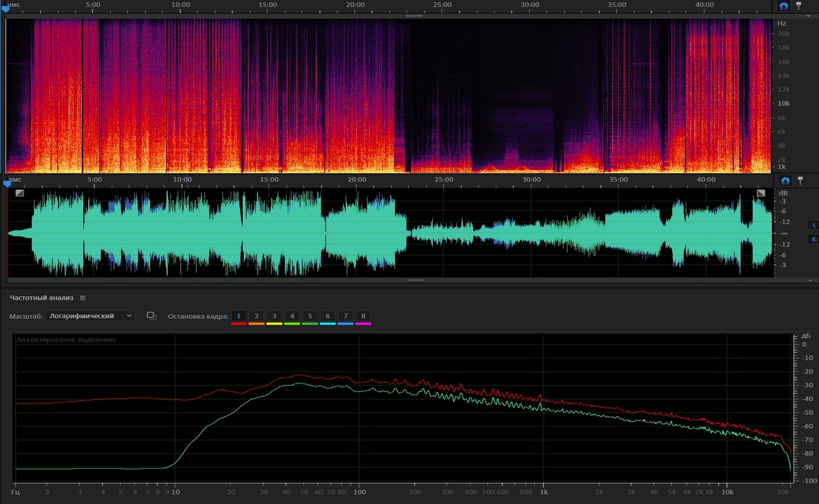The height and width of the screenshot is (504, 819).
Task: Open the Логарифмический scale dropdown
Action: pos(90,316)
